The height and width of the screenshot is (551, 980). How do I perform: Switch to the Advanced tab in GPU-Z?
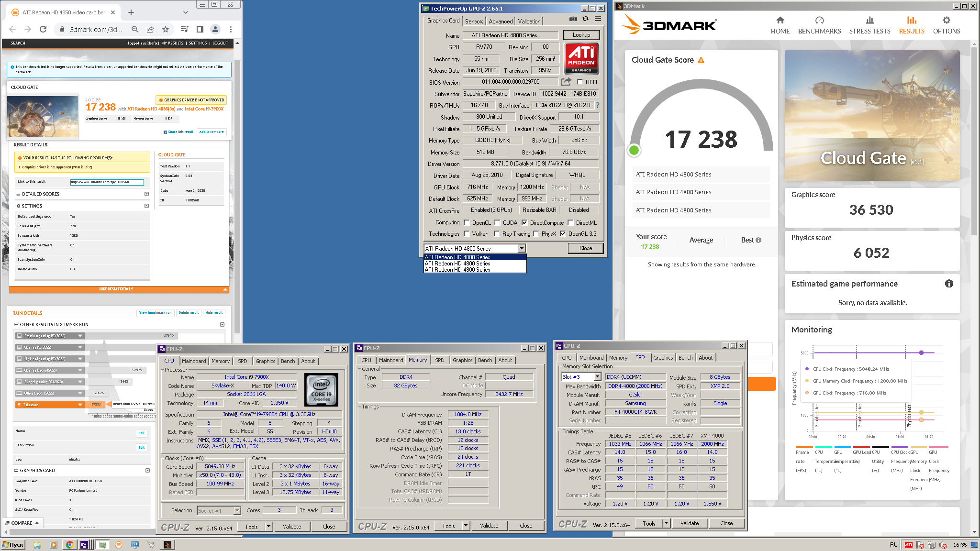(501, 22)
